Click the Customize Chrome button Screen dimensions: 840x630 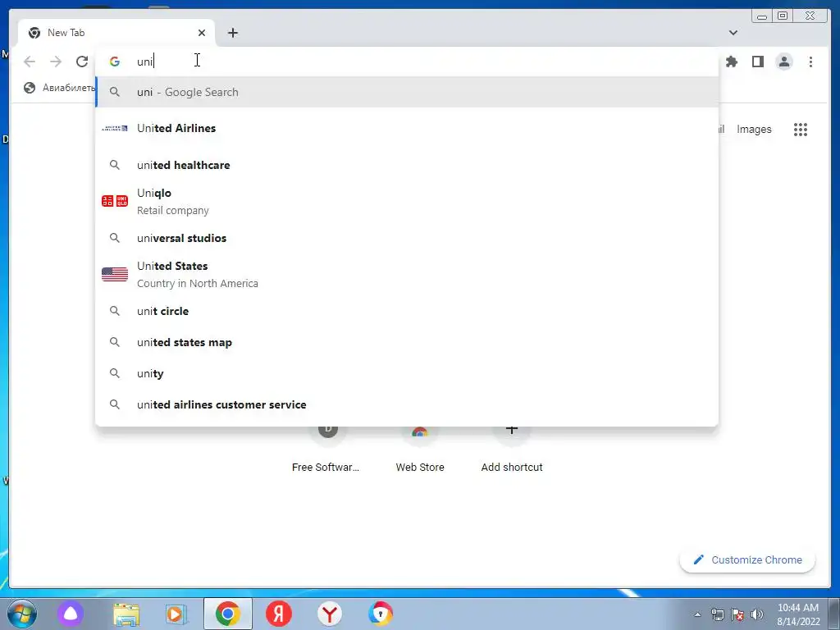click(747, 559)
